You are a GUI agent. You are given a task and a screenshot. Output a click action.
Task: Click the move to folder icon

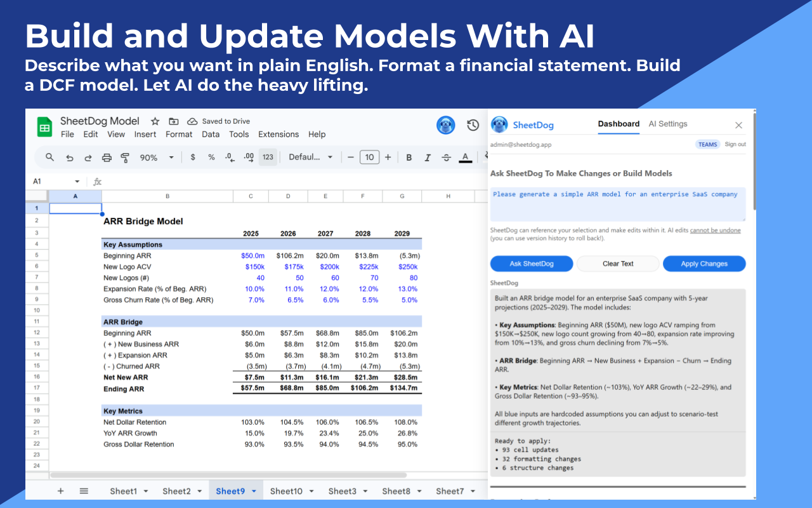173,121
